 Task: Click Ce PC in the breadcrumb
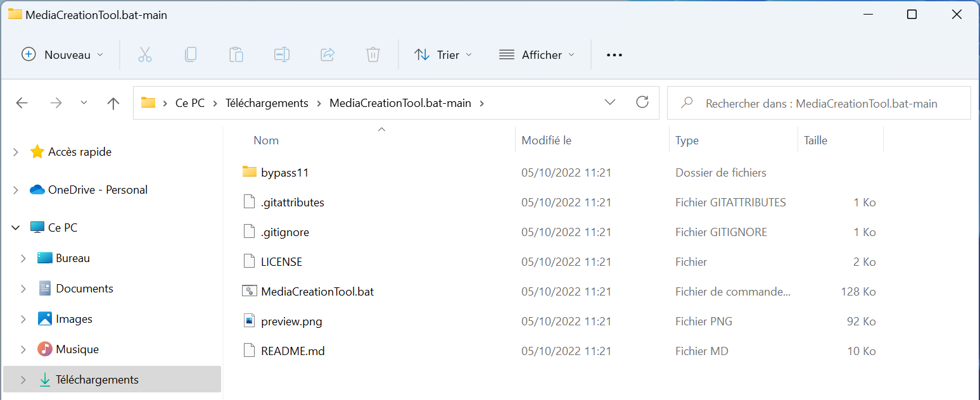(x=190, y=103)
